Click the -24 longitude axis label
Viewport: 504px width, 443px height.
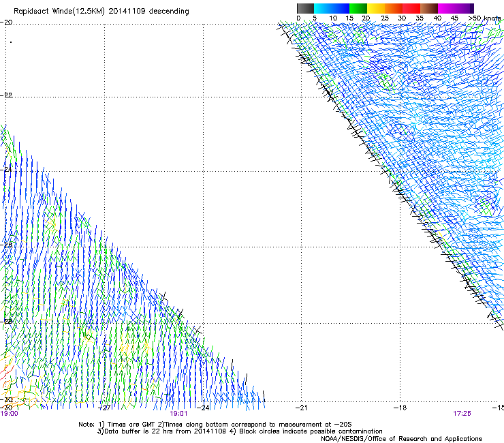point(203,408)
